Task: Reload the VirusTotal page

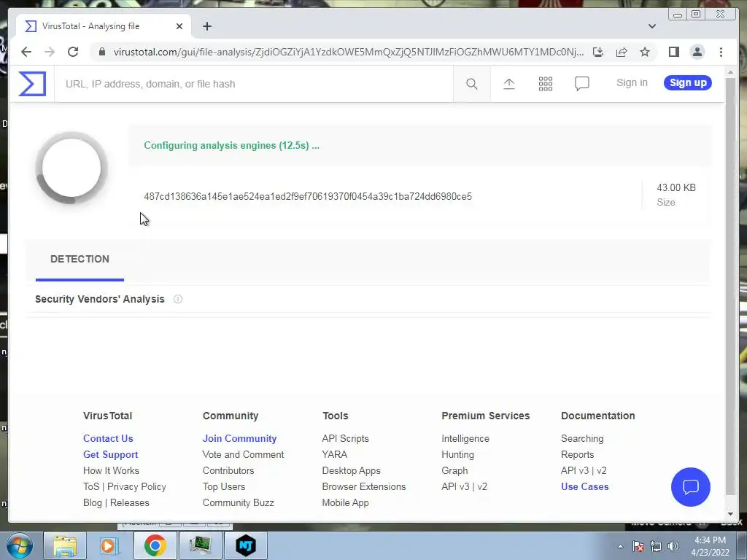Action: 73,52
